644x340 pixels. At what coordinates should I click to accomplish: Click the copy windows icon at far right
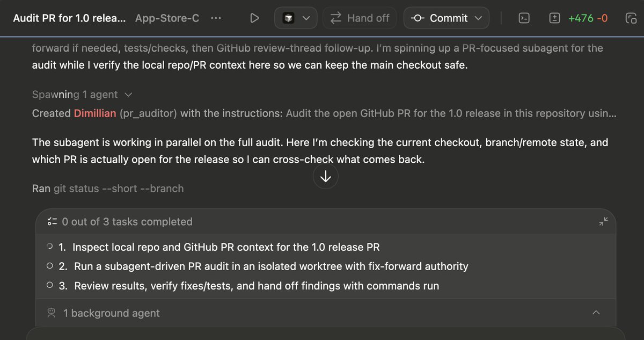pyautogui.click(x=631, y=18)
